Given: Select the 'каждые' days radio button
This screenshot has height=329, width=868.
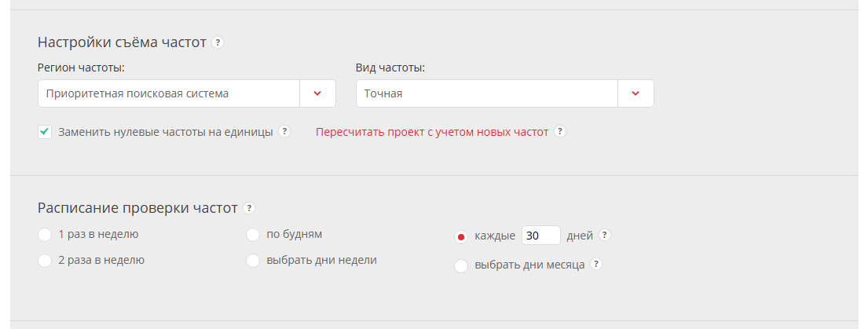Looking at the screenshot, I should [461, 236].
